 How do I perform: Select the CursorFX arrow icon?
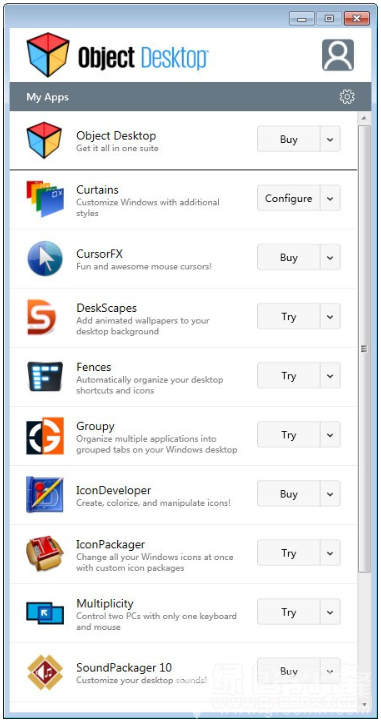click(x=45, y=258)
